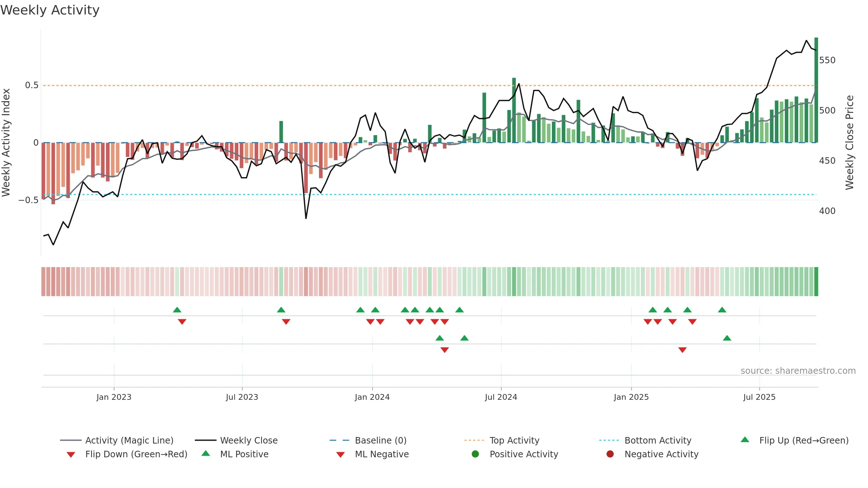
Task: Click the Jul 2024 axis label
Action: (x=501, y=397)
